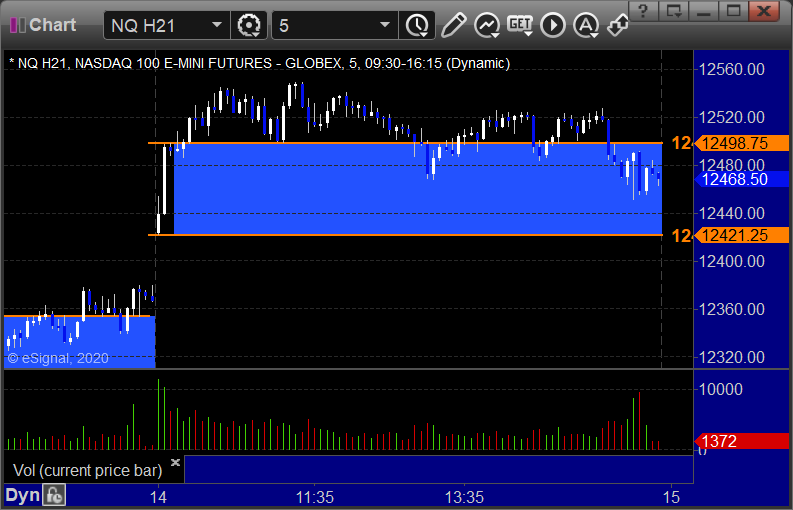The width and height of the screenshot is (793, 510).
Task: Click the 12320.00 price axis label
Action: 731,357
